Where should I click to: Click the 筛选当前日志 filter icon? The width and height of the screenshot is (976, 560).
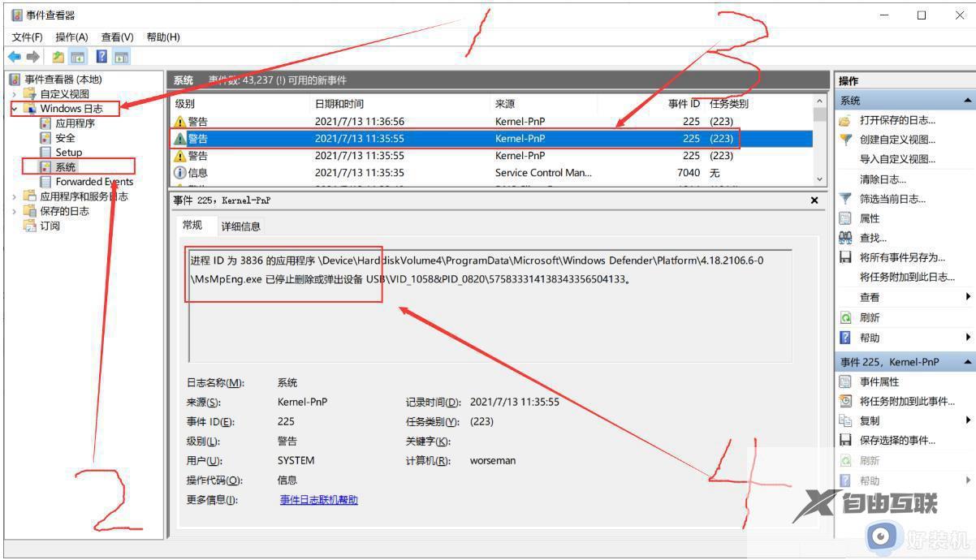click(x=845, y=197)
